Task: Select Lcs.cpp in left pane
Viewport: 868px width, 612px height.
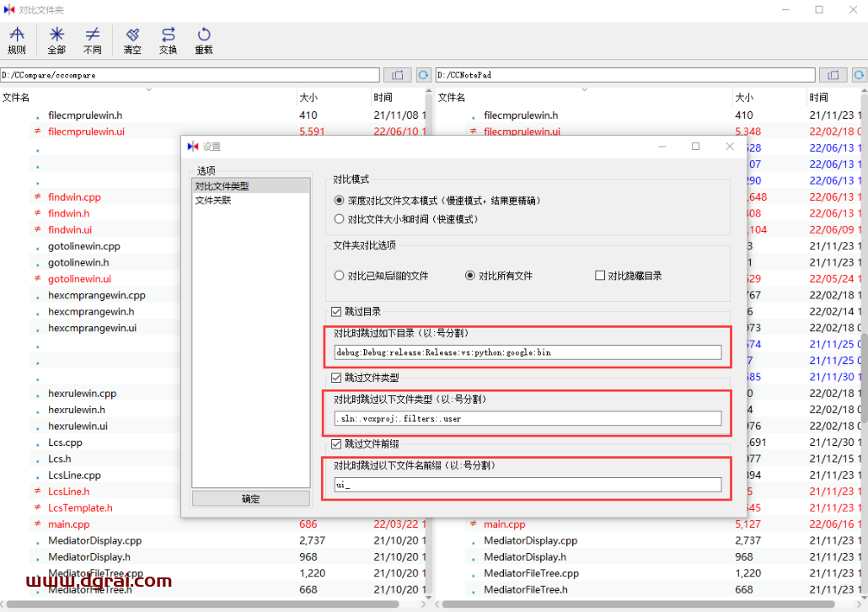Action: click(x=66, y=443)
